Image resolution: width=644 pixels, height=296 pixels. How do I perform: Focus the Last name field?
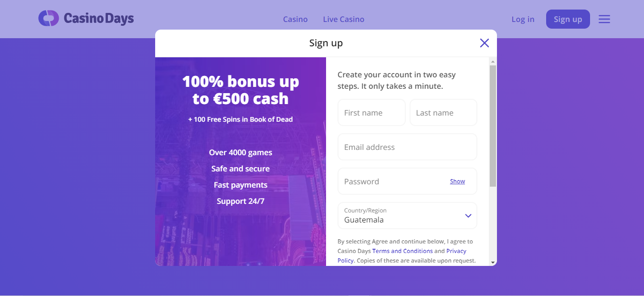pyautogui.click(x=443, y=113)
